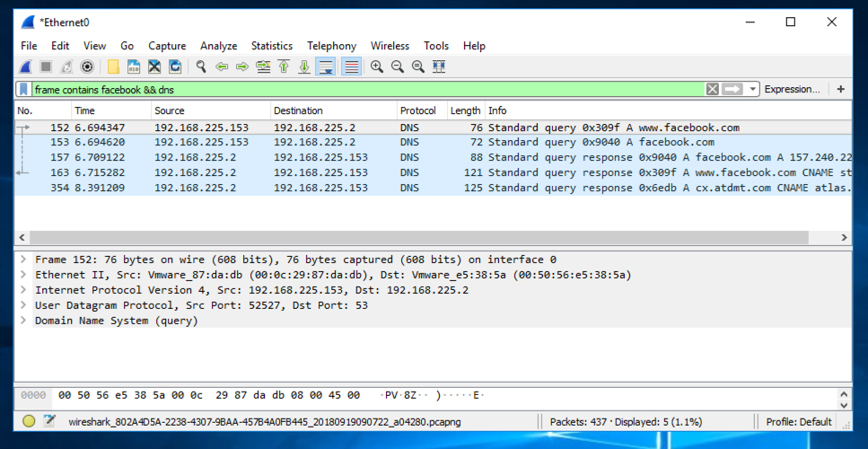Reset text to normal size
Image resolution: width=868 pixels, height=449 pixels.
tap(418, 67)
